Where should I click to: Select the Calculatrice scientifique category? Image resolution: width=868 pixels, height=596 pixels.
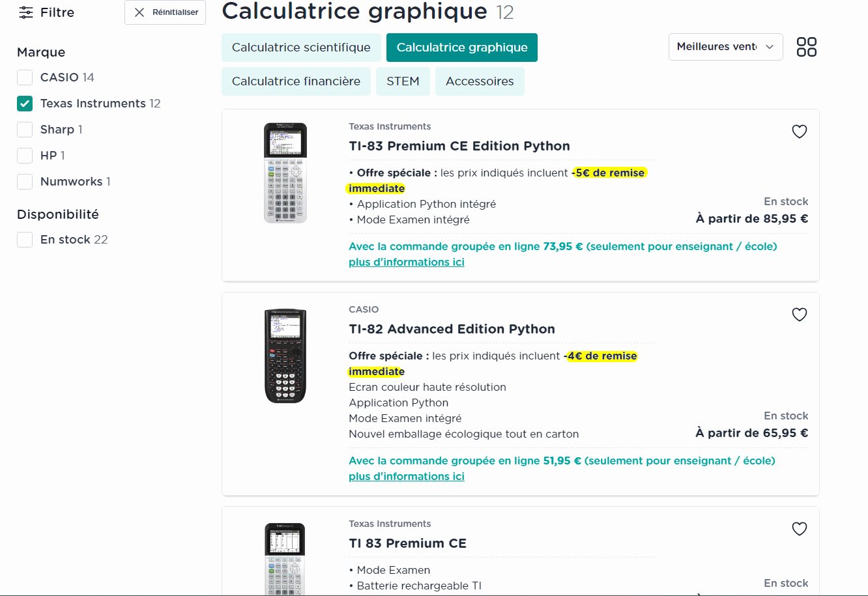click(301, 48)
